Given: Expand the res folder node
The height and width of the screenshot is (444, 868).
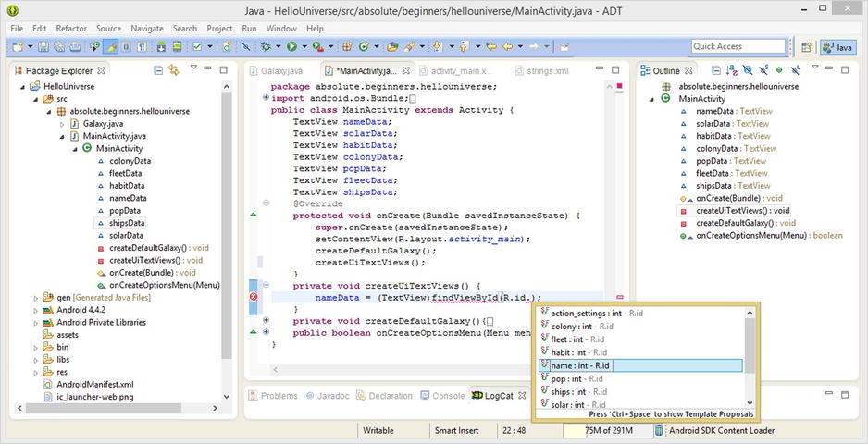Looking at the screenshot, I should tap(36, 372).
